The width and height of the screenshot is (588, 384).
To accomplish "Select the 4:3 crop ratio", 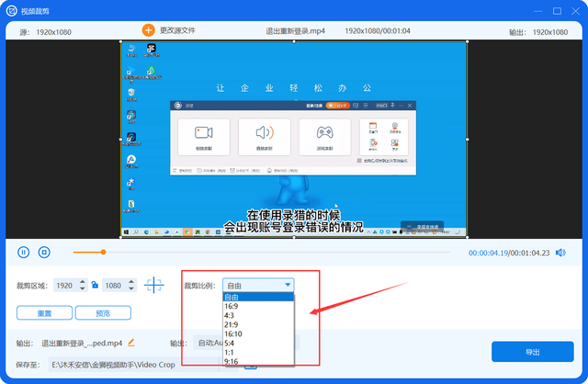I will [x=258, y=315].
